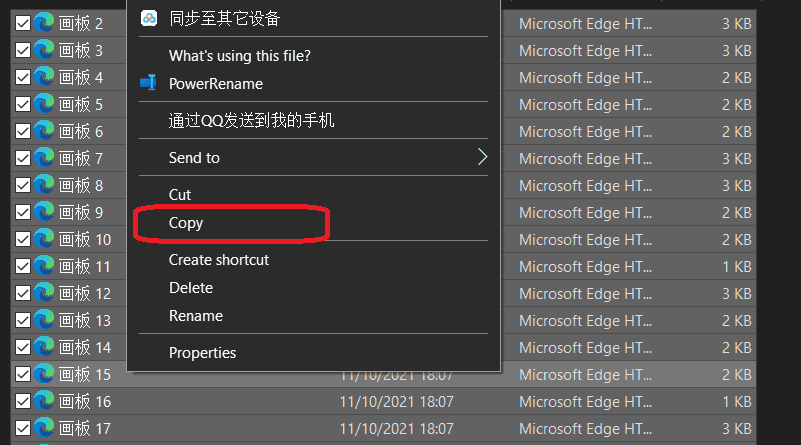Viewport: 801px width, 445px height.
Task: Click the sync to other devices cloud icon
Action: coord(149,18)
